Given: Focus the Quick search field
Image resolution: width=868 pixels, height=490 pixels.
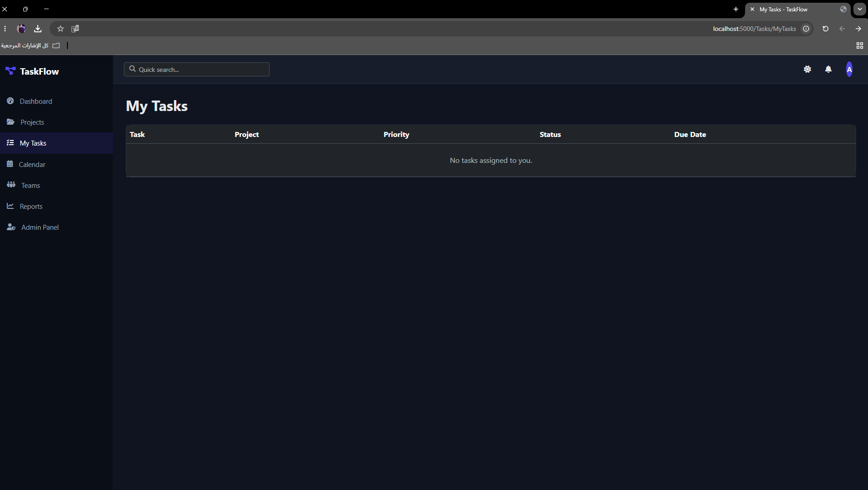Looking at the screenshot, I should (197, 69).
